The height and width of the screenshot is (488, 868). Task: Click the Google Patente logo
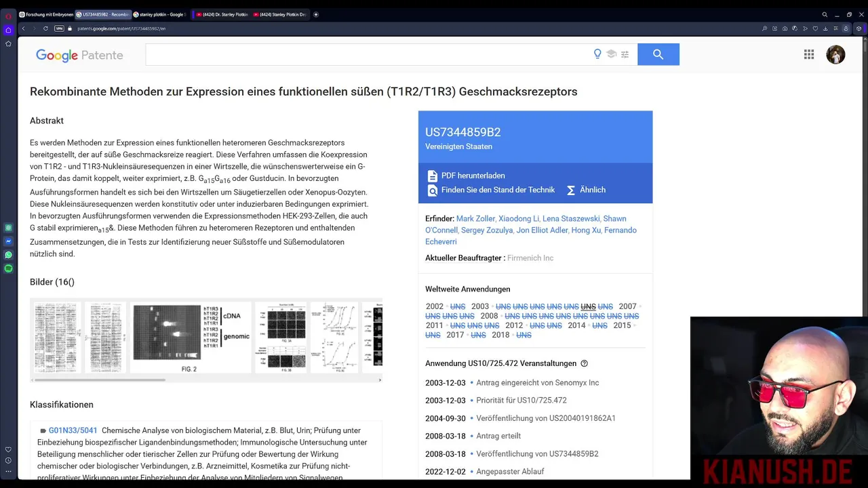(79, 55)
